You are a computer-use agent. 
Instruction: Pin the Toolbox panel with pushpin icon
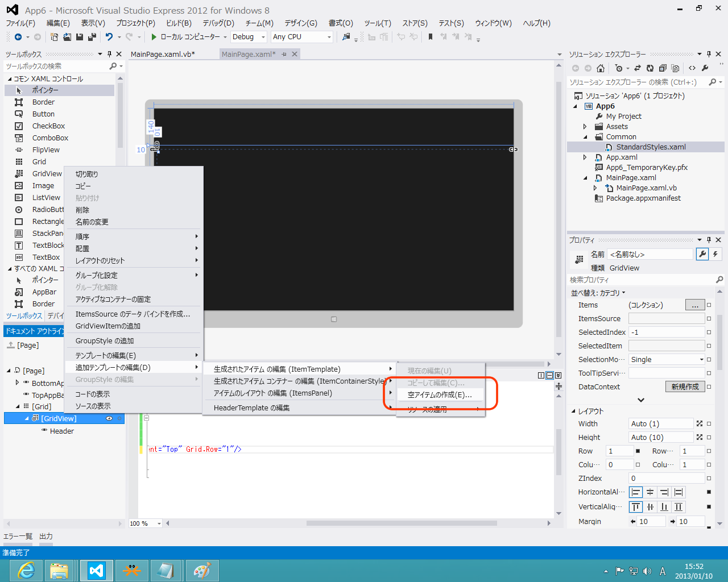click(110, 54)
